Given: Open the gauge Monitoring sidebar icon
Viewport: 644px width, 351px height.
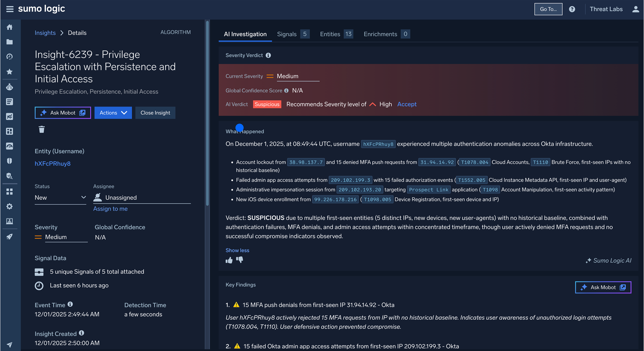Looking at the screenshot, I should (10, 146).
